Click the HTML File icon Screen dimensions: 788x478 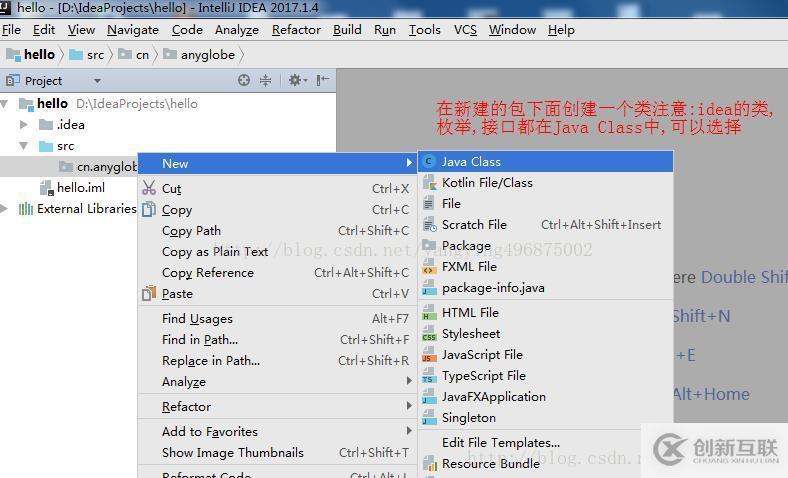coord(429,313)
